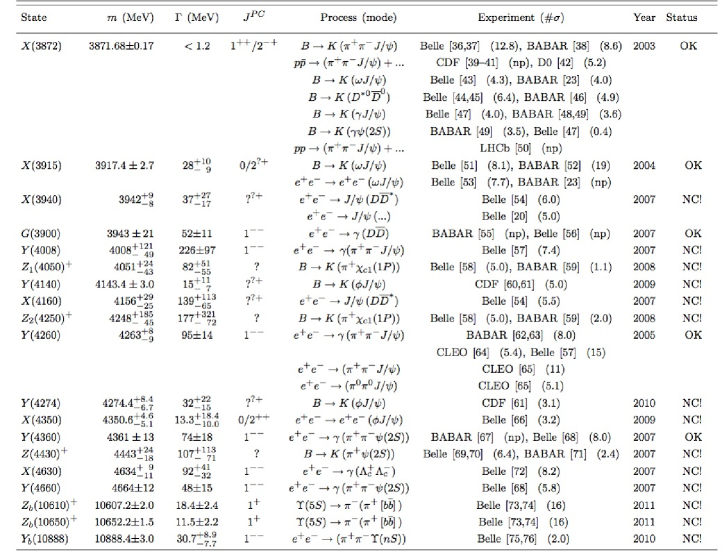Click the width value 11.5±2.2

pos(197,522)
